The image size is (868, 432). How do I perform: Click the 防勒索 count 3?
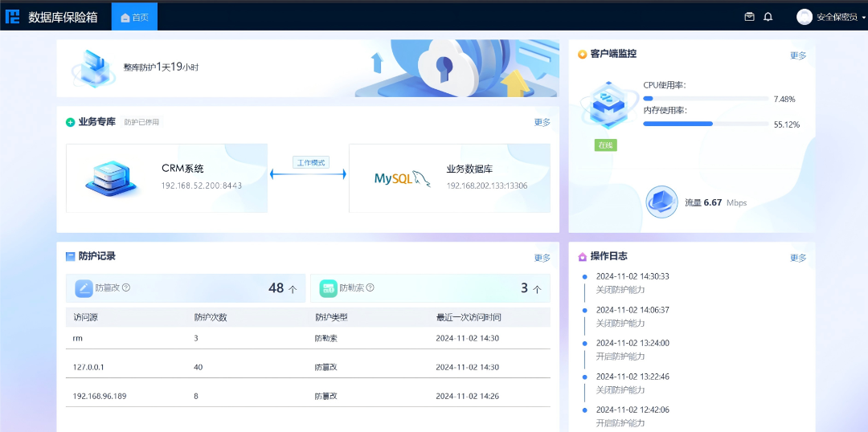click(524, 288)
